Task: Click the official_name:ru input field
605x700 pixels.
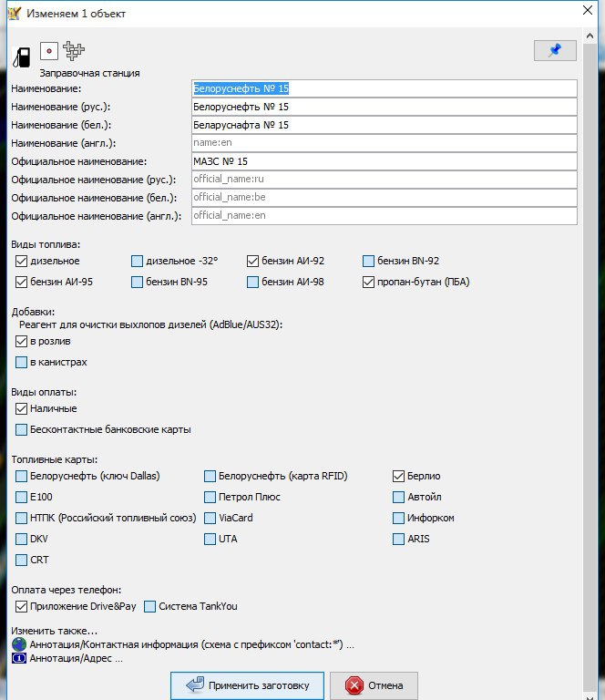Action: (385, 180)
